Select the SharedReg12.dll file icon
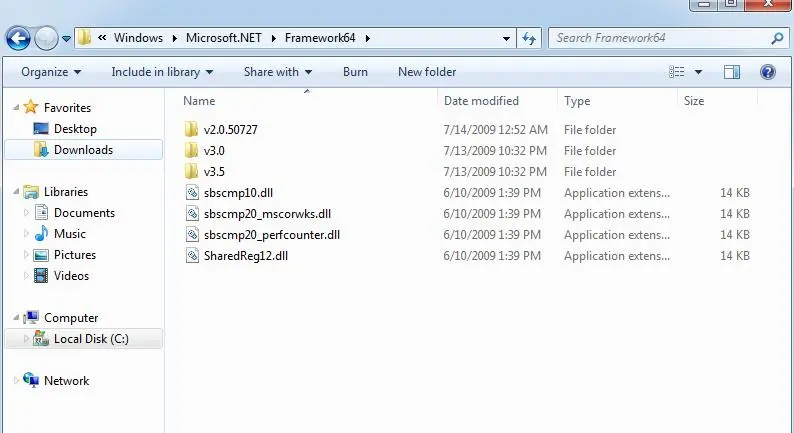This screenshot has height=433, width=794. [192, 256]
